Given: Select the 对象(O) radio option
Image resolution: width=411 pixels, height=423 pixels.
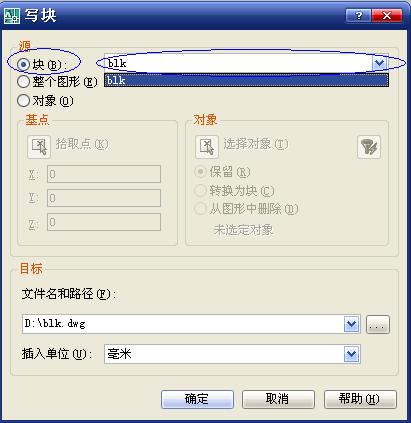Looking at the screenshot, I should click(x=23, y=100).
